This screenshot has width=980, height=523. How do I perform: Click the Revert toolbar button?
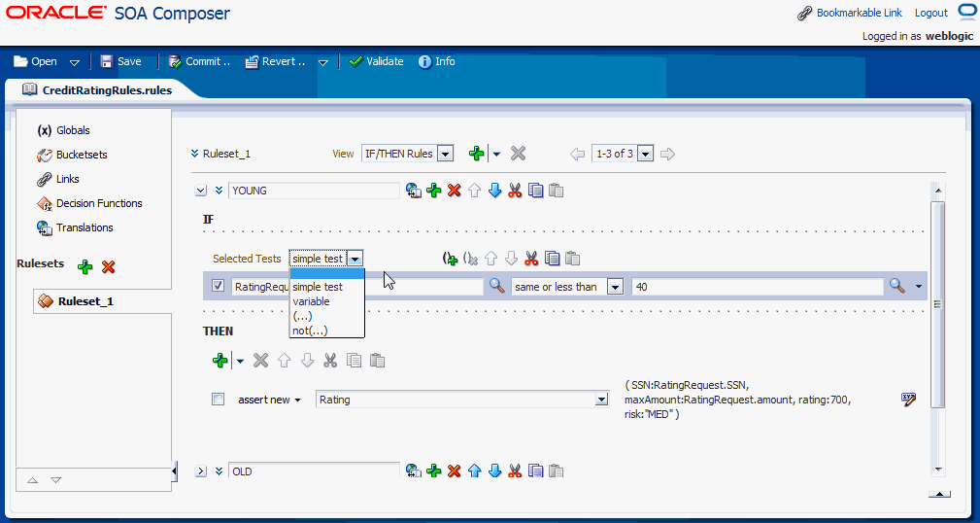(x=275, y=61)
